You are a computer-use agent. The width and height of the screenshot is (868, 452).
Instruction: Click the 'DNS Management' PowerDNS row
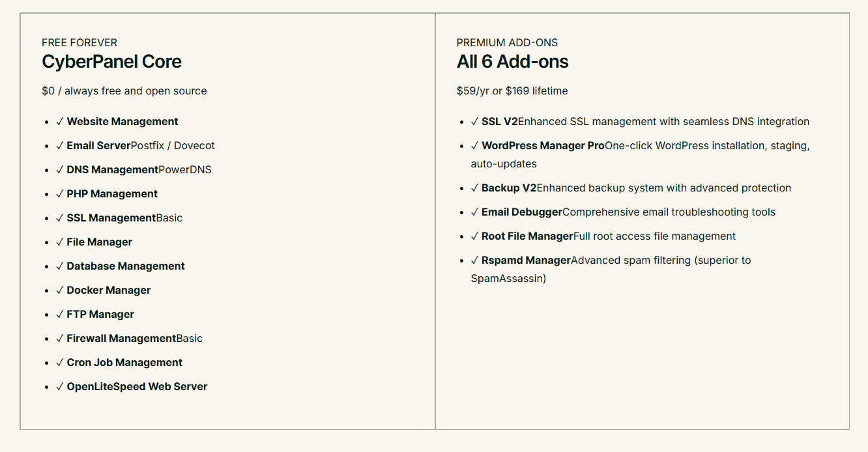coord(134,170)
